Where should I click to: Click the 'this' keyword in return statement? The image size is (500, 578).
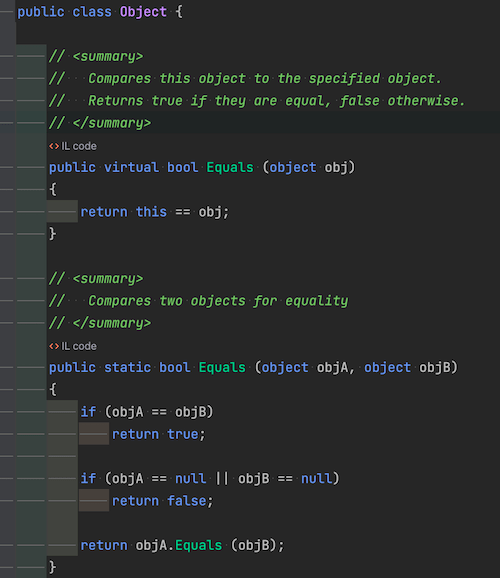151,212
